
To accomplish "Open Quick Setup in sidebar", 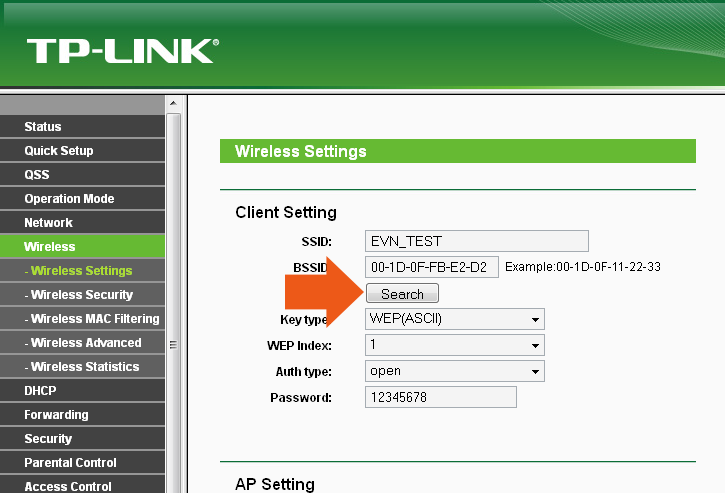I will [x=82, y=151].
